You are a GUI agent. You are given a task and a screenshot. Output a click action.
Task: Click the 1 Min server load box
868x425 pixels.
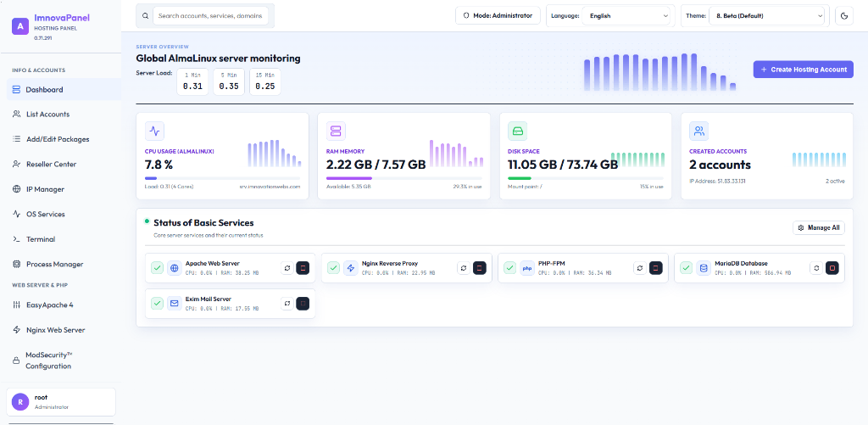(x=192, y=81)
